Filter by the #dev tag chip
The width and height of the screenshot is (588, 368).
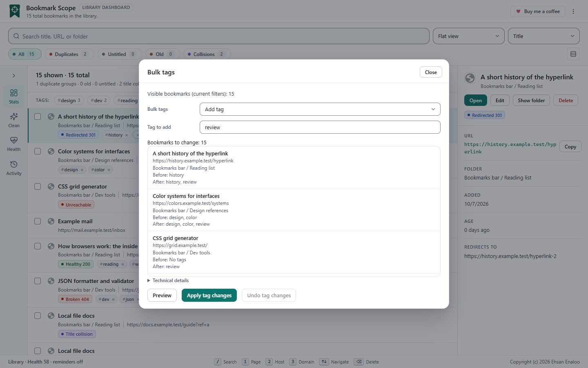(x=98, y=100)
